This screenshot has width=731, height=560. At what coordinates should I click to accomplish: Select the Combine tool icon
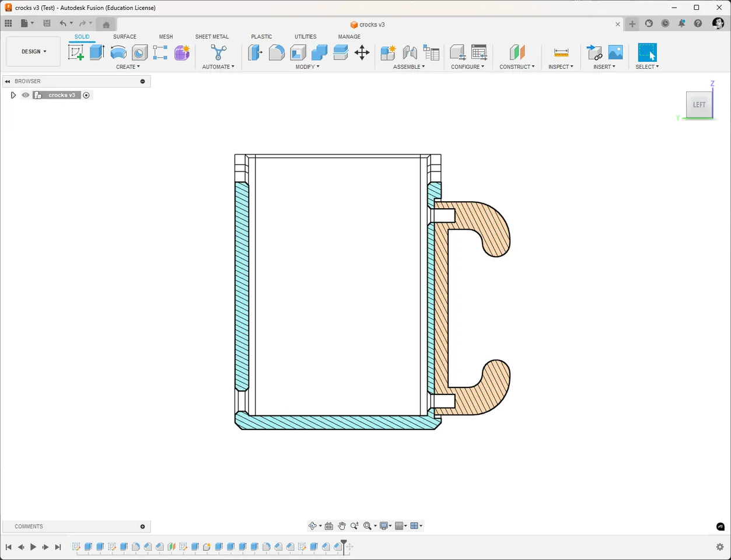coord(319,52)
